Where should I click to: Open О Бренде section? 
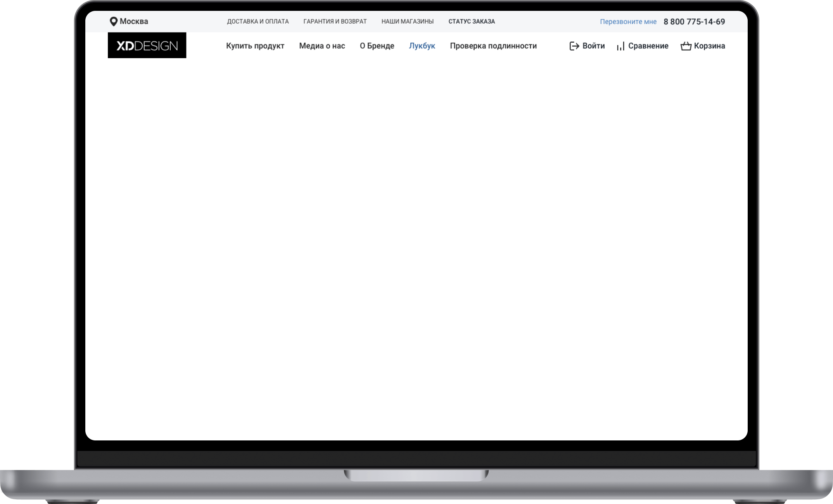(x=377, y=46)
